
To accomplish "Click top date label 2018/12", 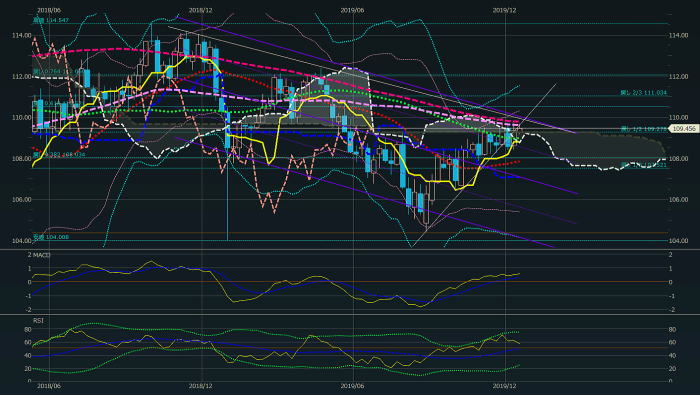I will pos(201,10).
